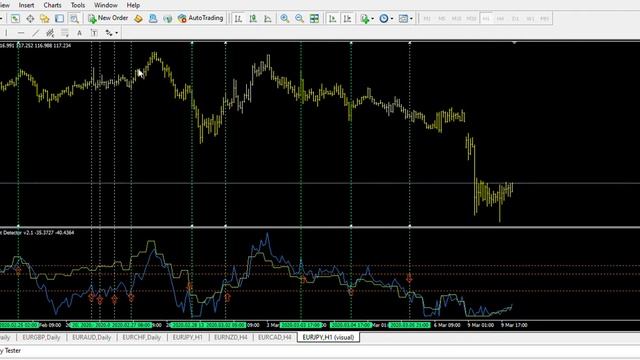
Task: Toggle the AutoTrading button
Action: pos(200,18)
